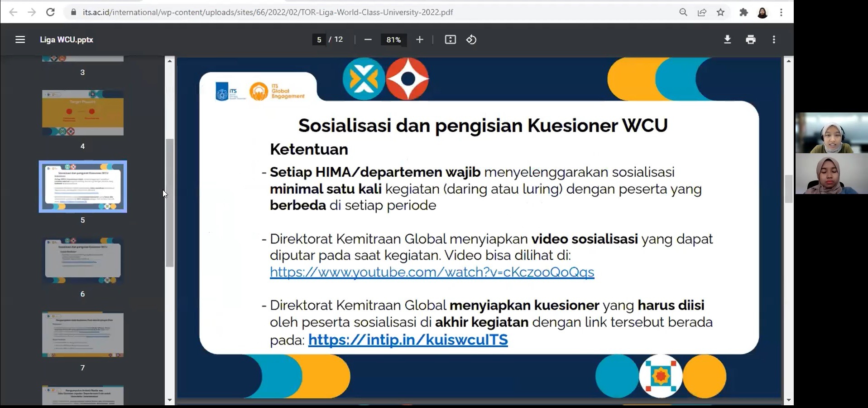
Task: Reload the browser page
Action: [50, 12]
